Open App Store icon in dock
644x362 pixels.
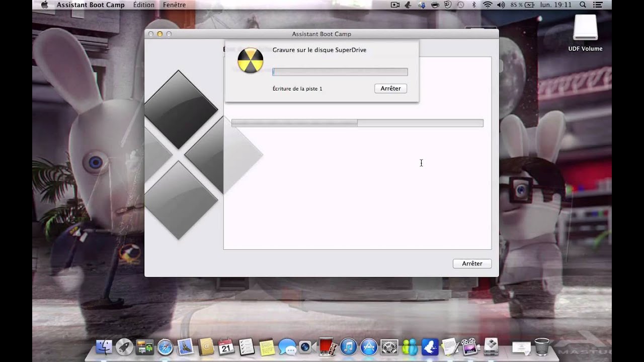(x=369, y=347)
